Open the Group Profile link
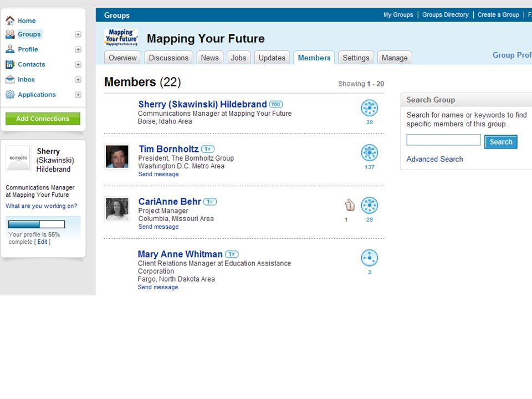 pos(512,55)
